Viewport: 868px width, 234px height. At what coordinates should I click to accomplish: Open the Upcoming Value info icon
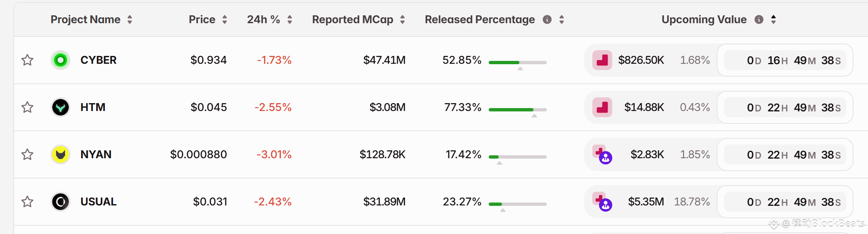point(759,19)
